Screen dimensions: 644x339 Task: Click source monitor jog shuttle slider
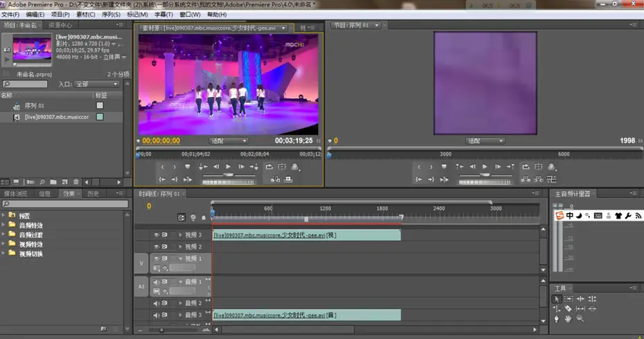pos(229,175)
